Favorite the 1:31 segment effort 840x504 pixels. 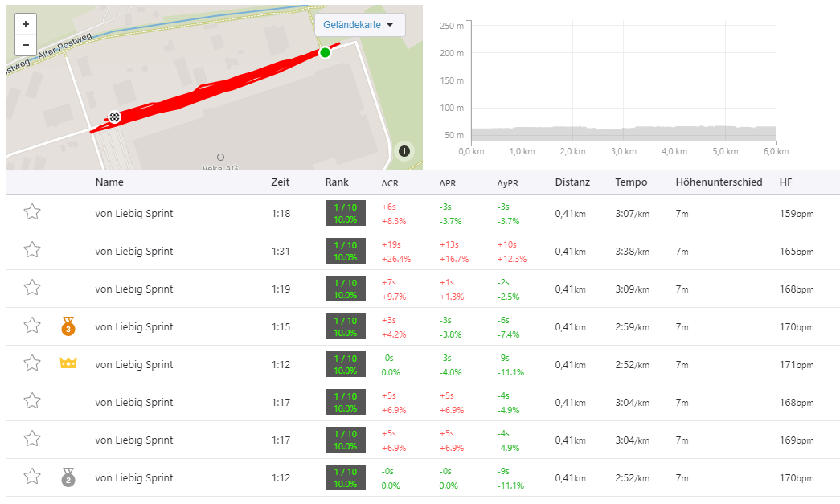[32, 251]
